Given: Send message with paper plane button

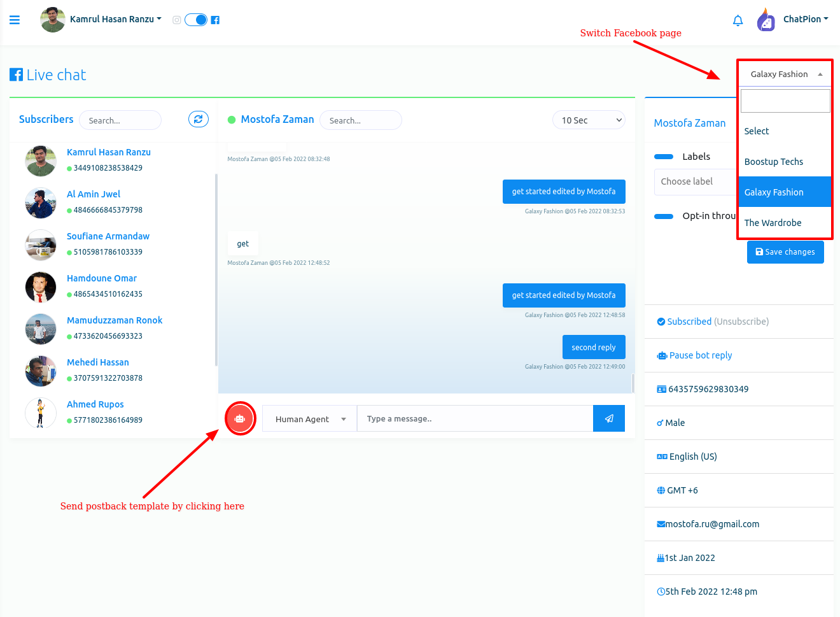Looking at the screenshot, I should (x=609, y=418).
